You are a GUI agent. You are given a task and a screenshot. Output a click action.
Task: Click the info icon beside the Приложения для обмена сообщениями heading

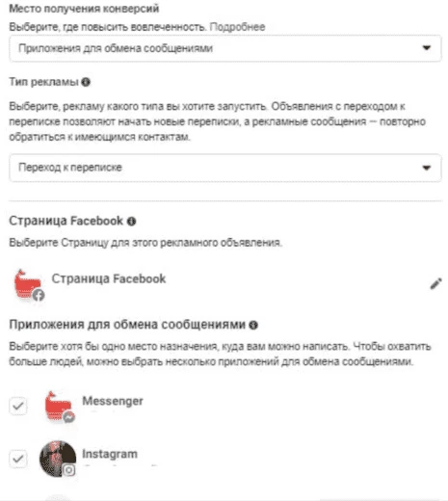click(x=253, y=326)
